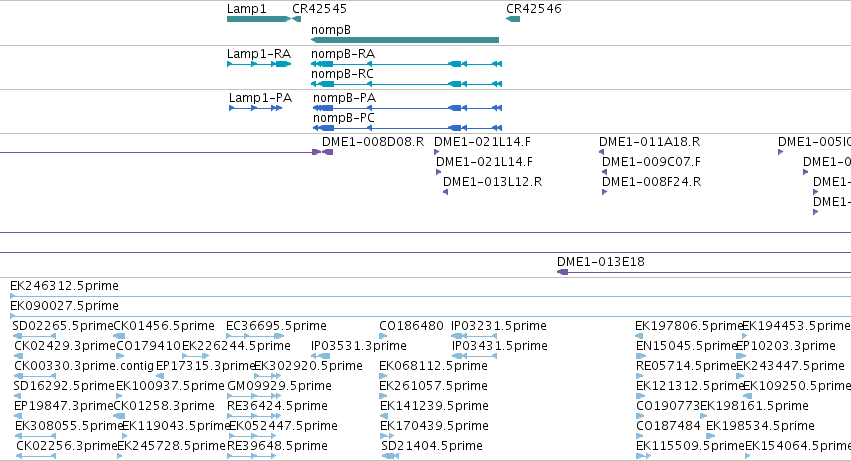Select the EP10203.3prime EST
The height and width of the screenshot is (461, 851).
tap(741, 356)
